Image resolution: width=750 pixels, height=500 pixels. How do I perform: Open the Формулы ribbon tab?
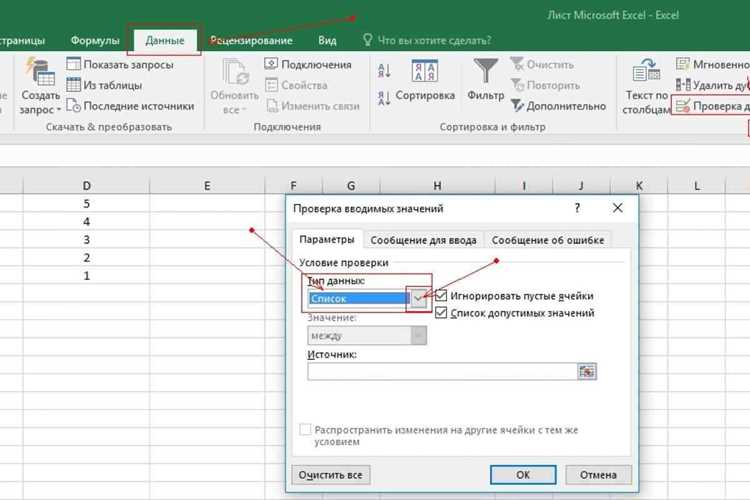click(95, 41)
